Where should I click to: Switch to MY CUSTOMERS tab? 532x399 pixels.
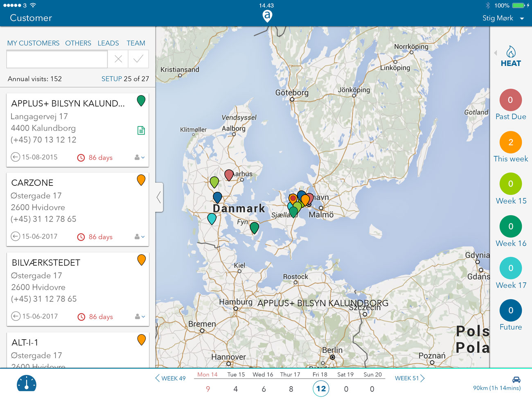(x=33, y=43)
